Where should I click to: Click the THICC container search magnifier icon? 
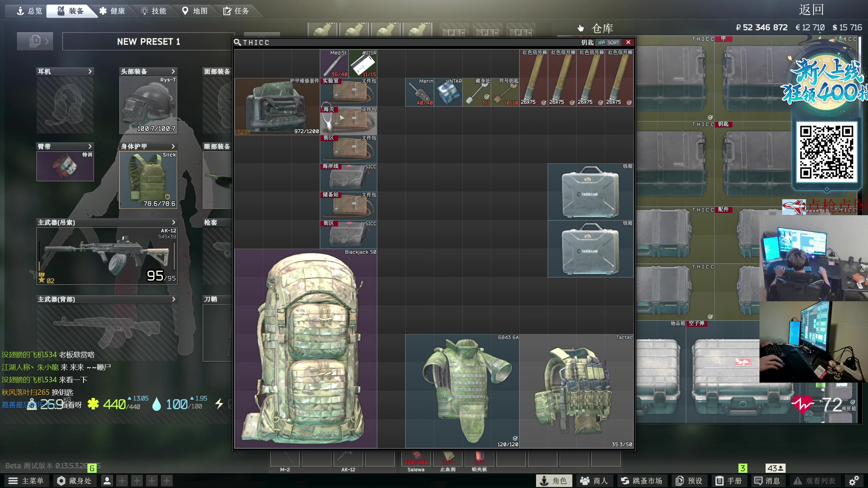point(237,42)
